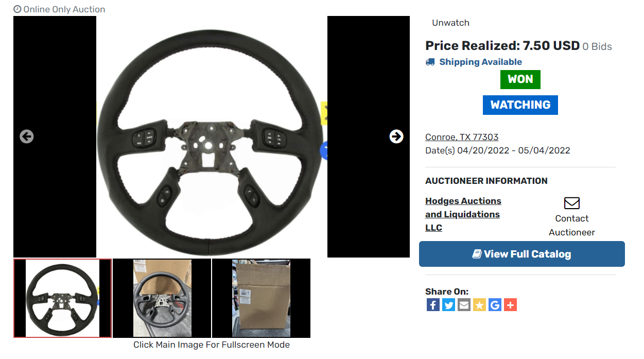Share listing with Google icon
This screenshot has width=644, height=359.
click(x=495, y=305)
